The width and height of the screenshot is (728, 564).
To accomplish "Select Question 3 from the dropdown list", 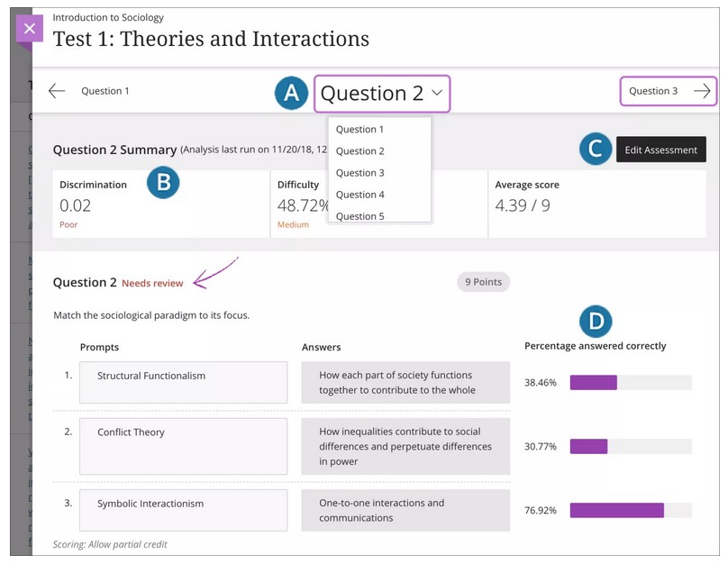I will pos(359,173).
